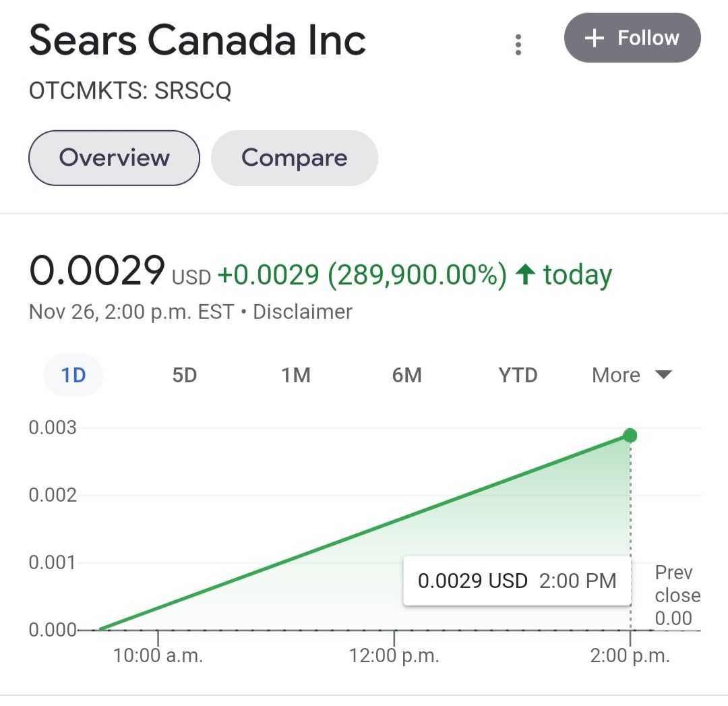The image size is (728, 706).
Task: Expand the More time ranges dropdown
Action: click(616, 375)
